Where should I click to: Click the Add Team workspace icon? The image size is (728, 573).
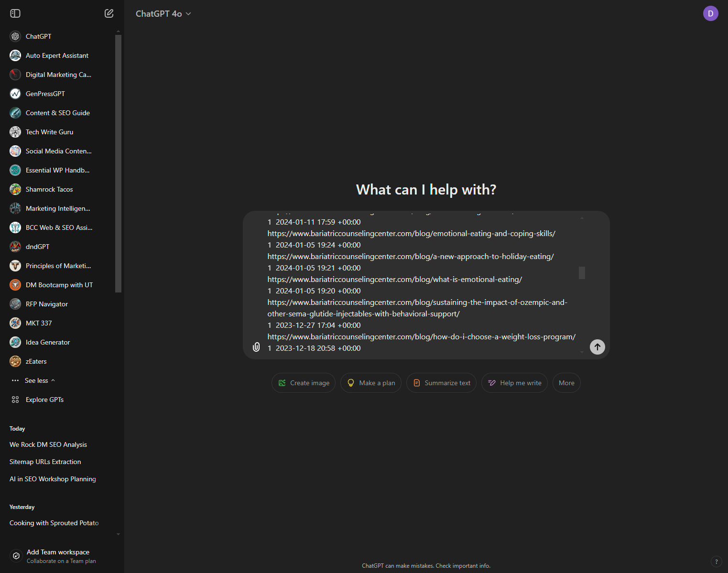pos(16,556)
